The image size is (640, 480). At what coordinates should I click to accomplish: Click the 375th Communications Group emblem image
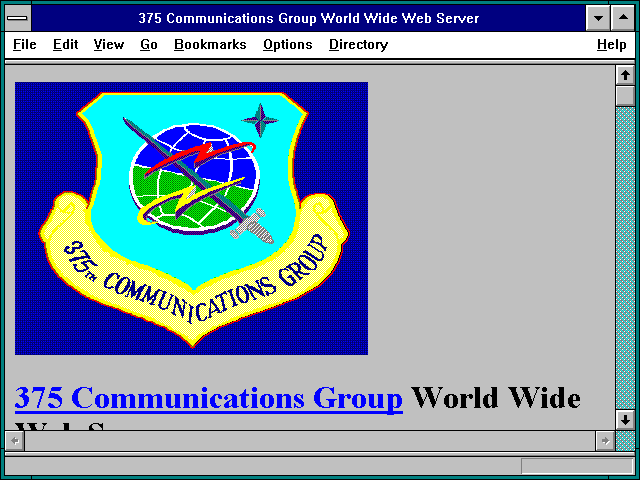[191, 218]
